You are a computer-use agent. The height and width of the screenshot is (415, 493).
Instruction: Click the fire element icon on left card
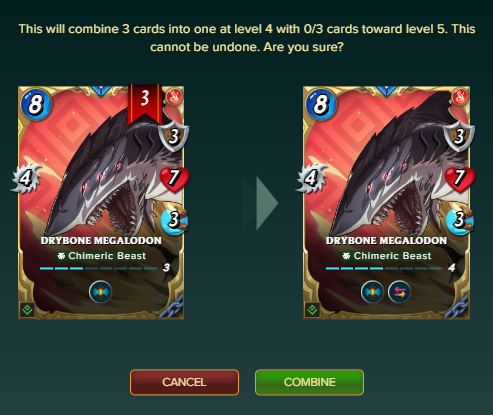[x=174, y=97]
